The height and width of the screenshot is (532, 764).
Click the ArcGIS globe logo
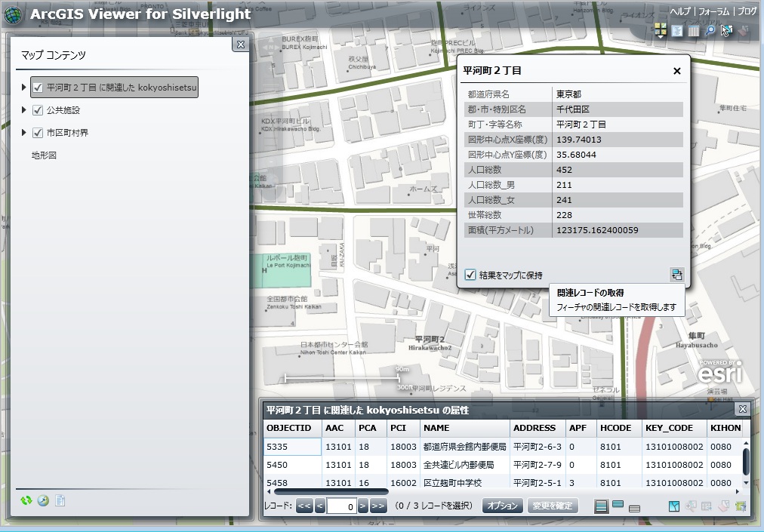point(13,14)
